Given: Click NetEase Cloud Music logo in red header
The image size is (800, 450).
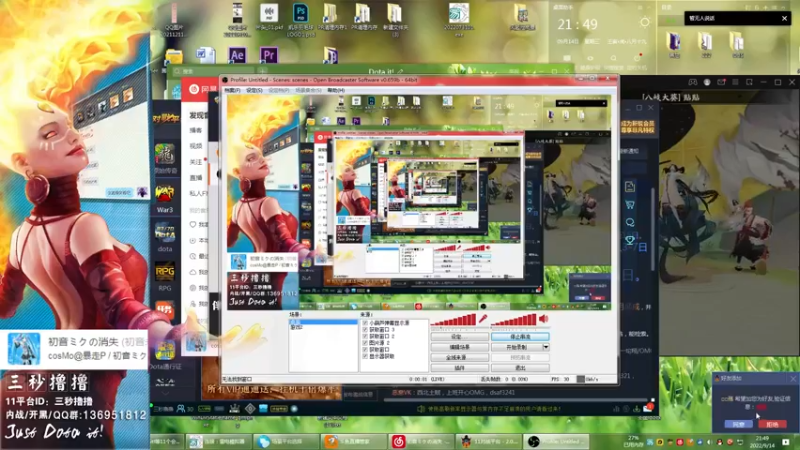Looking at the screenshot, I should 194,89.
